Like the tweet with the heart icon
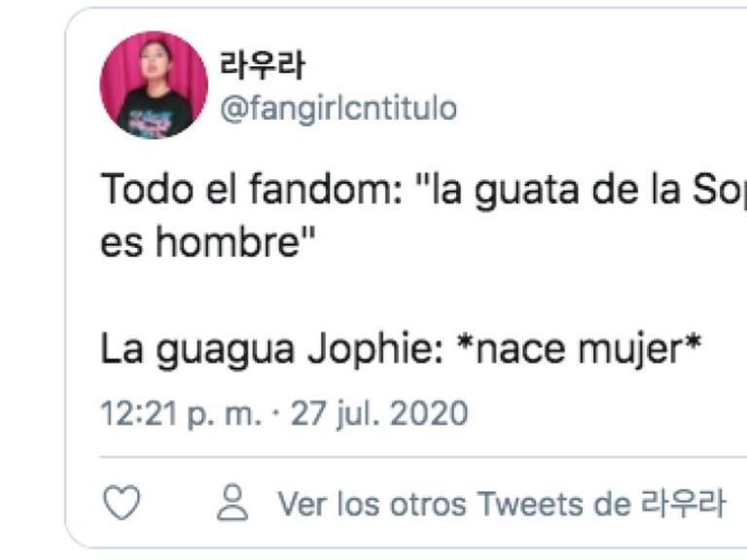 coord(122,502)
